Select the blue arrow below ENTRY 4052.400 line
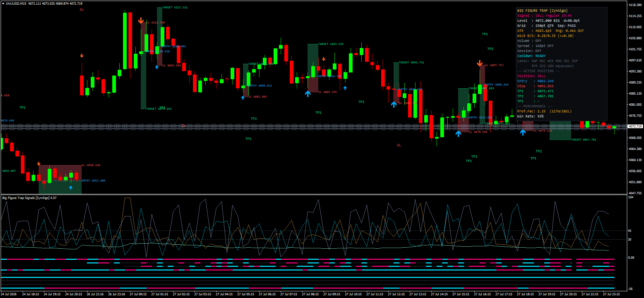 [x=71, y=188]
